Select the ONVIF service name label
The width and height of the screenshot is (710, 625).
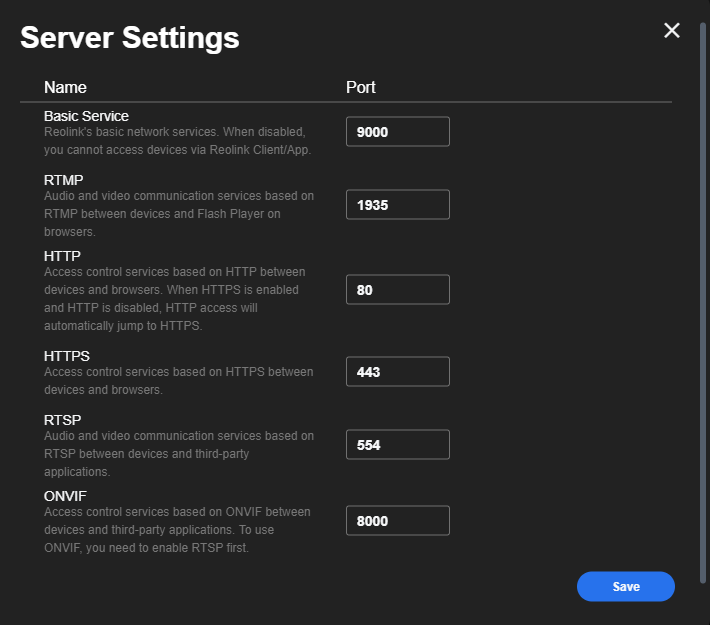pyautogui.click(x=65, y=496)
